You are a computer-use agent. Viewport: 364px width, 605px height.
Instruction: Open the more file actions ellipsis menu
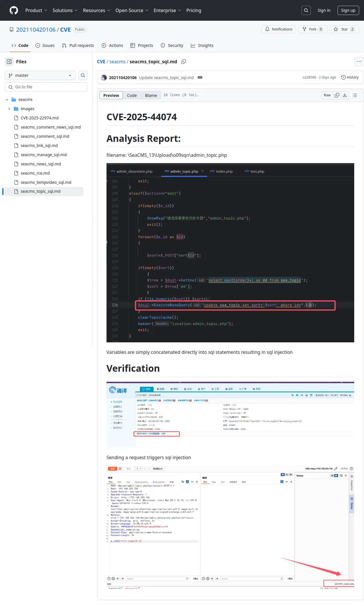click(359, 62)
